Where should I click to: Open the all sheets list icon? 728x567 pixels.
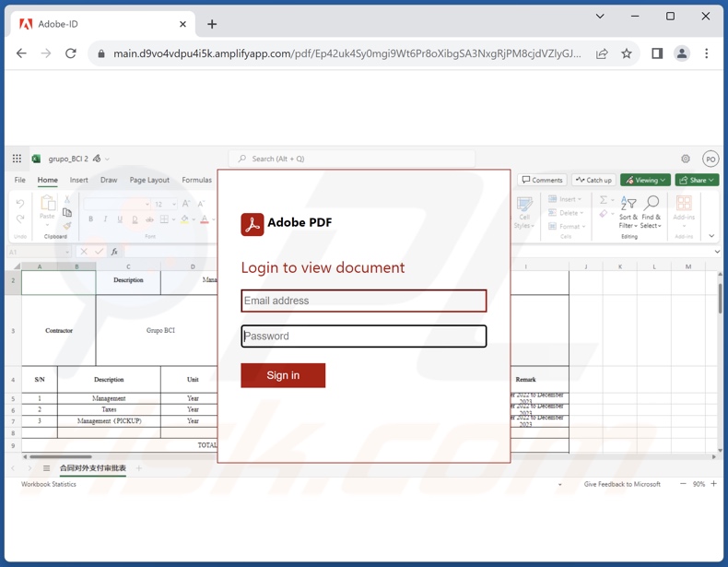[46, 468]
